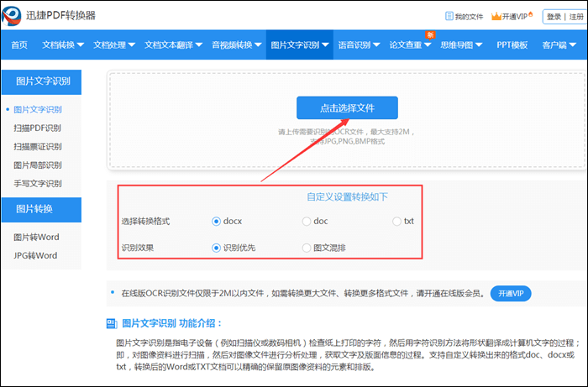Select doc conversion format
This screenshot has height=387, width=588.
(x=307, y=222)
